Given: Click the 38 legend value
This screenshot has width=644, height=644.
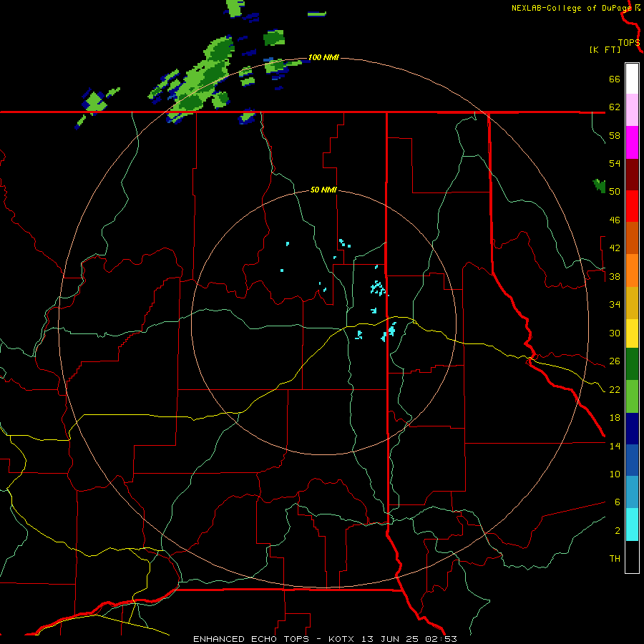Looking at the screenshot, I should 615,276.
